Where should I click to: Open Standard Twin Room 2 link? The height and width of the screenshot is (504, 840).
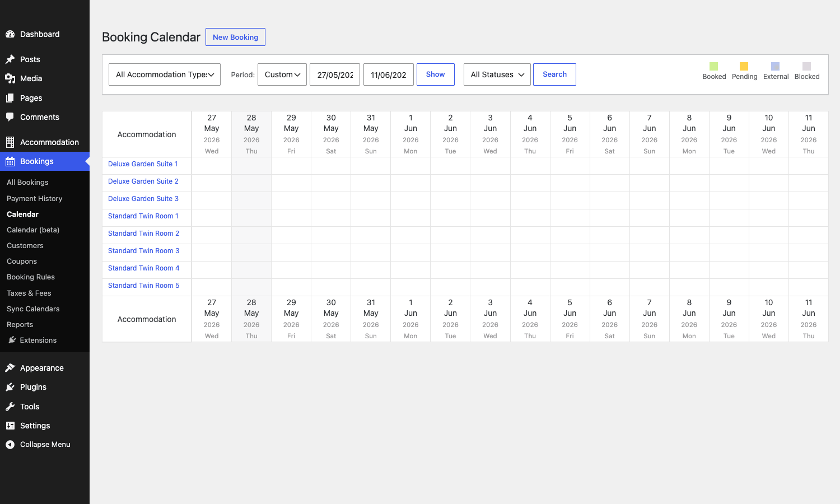[x=144, y=234]
